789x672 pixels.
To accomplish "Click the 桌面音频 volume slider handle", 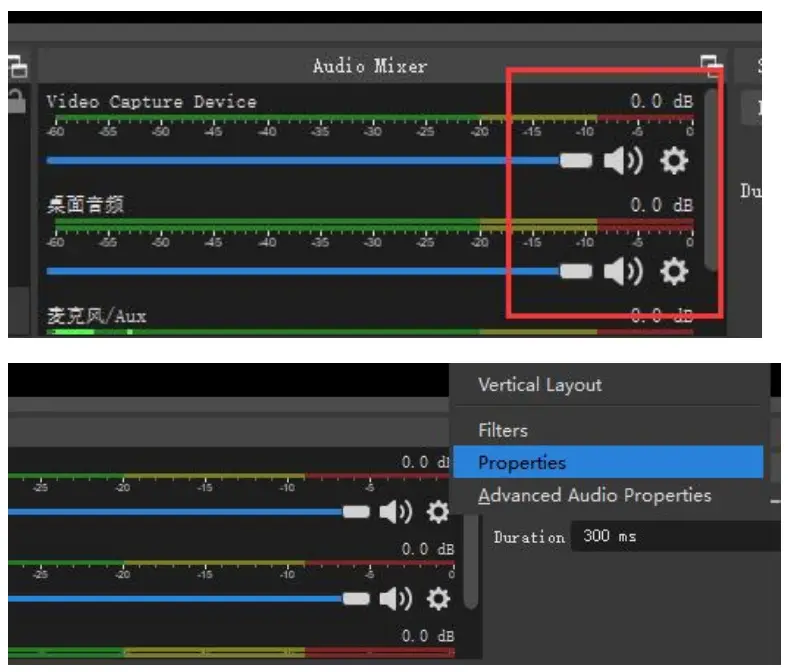I will tap(576, 271).
